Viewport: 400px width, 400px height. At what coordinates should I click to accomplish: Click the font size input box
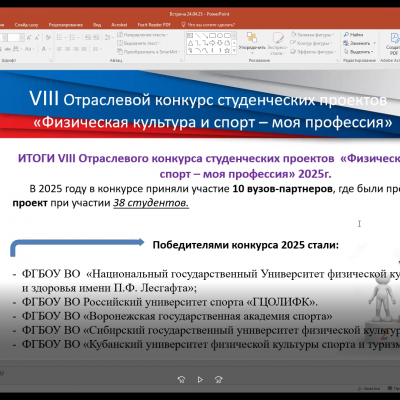pyautogui.click(x=13, y=37)
